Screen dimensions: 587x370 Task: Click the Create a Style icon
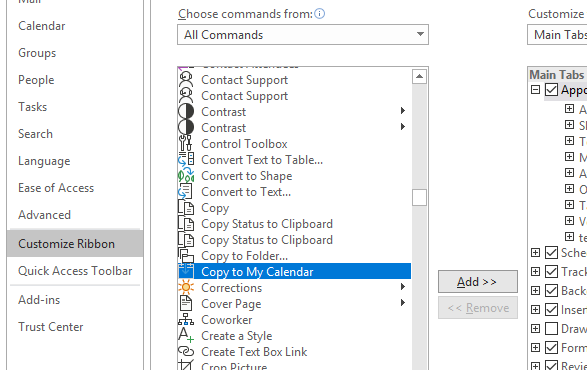click(x=186, y=336)
